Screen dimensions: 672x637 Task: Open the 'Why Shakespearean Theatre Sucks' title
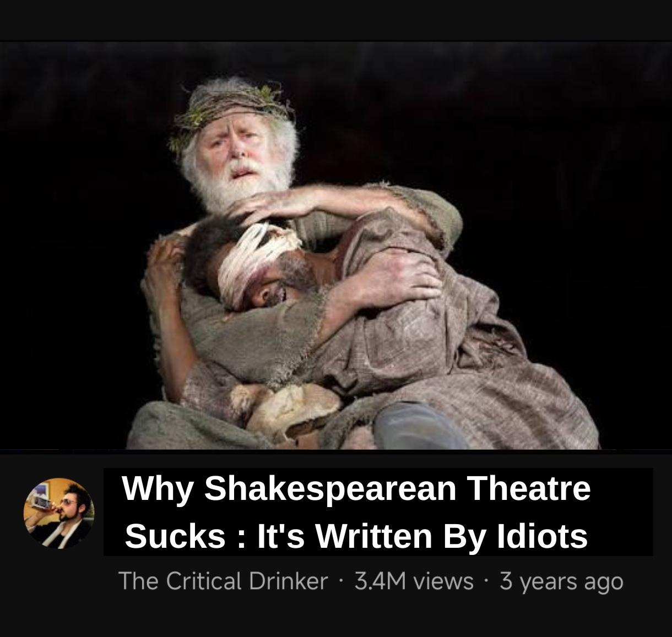point(356,511)
